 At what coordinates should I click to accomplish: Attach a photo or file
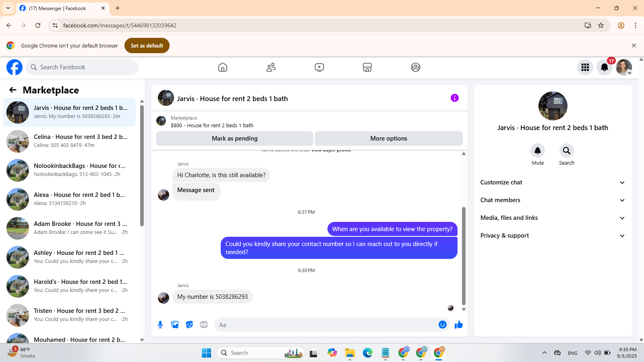[x=175, y=325]
